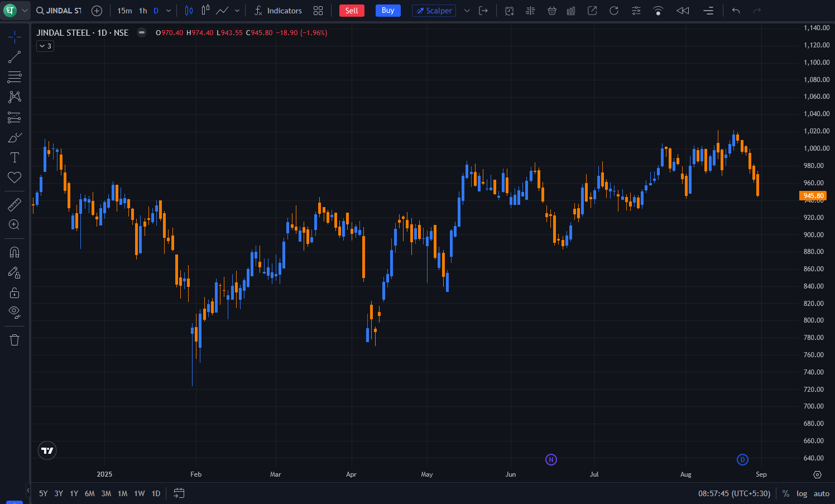Open the heart favorites icons tool

[x=15, y=177]
